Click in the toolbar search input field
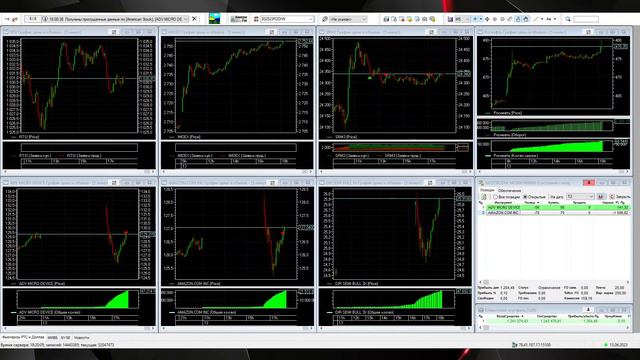640x360 pixels. 586,19
